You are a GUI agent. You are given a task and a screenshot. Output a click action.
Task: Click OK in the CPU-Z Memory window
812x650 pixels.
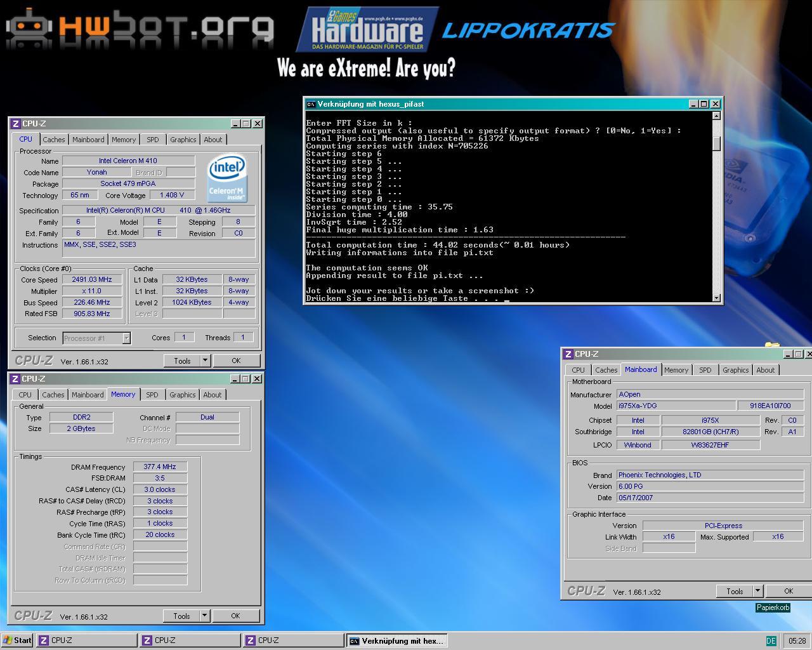(x=235, y=616)
